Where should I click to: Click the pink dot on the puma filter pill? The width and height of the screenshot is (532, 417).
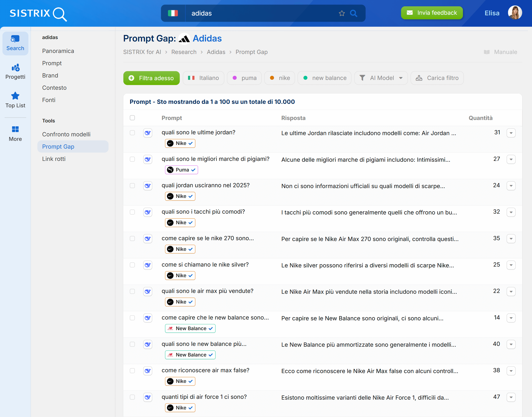click(x=235, y=78)
